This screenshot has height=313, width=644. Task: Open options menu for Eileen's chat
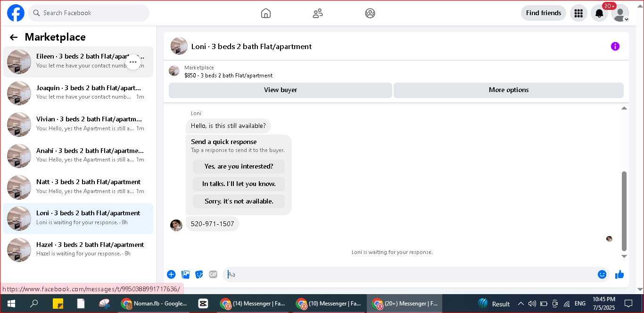coord(133,62)
